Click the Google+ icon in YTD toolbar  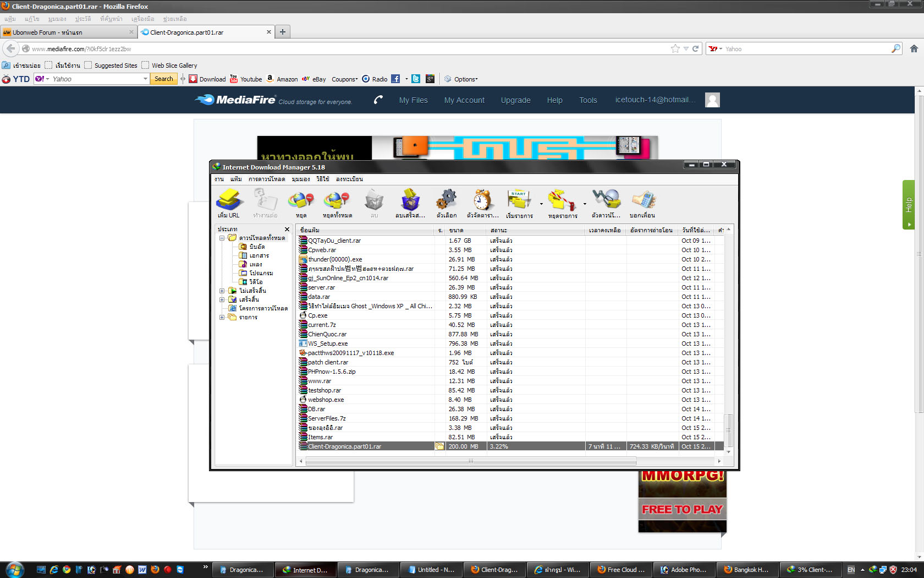(430, 79)
